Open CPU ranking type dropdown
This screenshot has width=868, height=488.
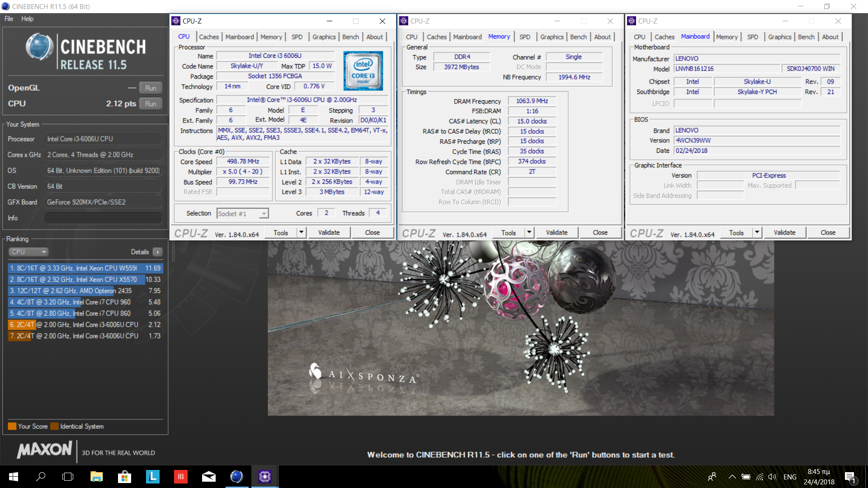coord(28,252)
